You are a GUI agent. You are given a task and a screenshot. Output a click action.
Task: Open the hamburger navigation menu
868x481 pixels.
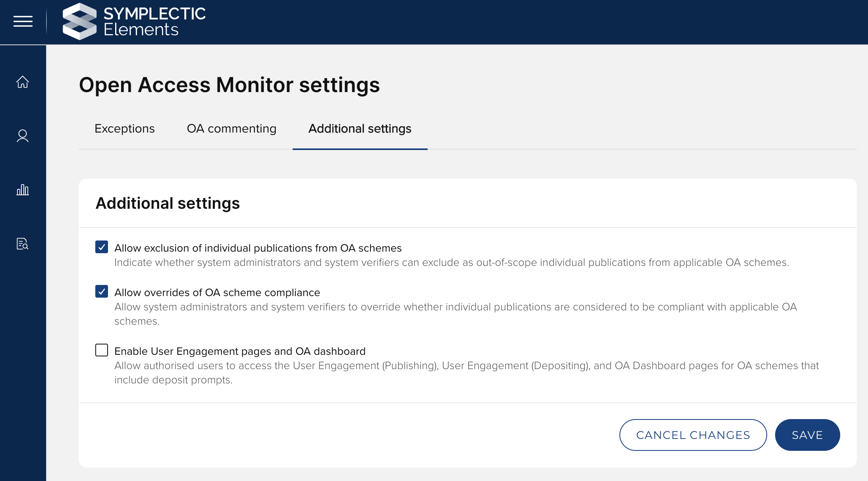click(23, 21)
